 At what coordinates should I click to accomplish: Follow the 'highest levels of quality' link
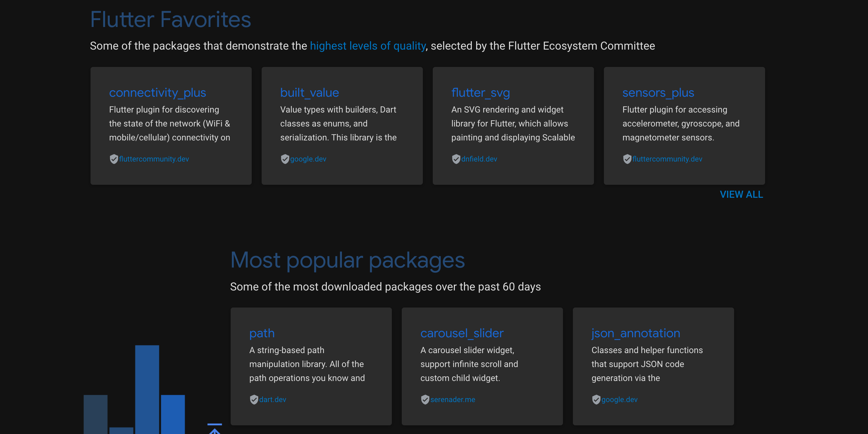tap(368, 46)
